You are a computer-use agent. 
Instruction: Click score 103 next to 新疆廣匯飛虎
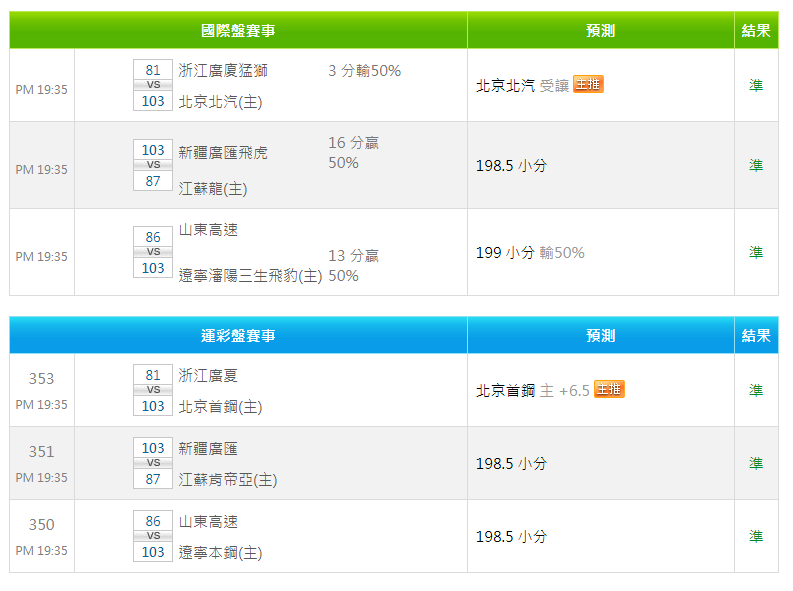(x=153, y=150)
